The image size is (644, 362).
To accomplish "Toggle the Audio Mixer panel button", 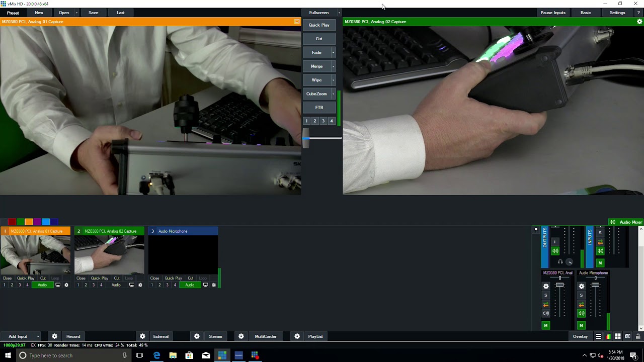I will point(625,222).
